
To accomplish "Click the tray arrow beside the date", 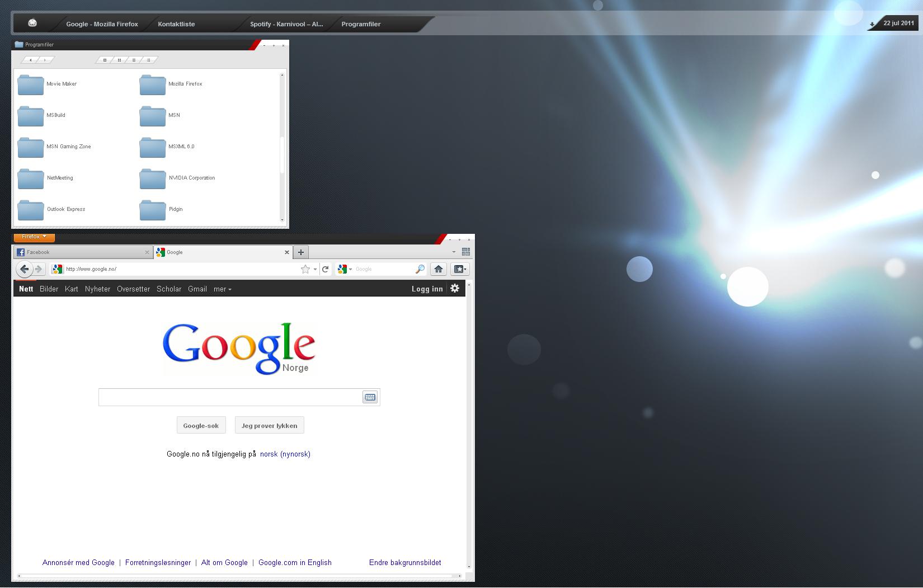I will coord(872,25).
